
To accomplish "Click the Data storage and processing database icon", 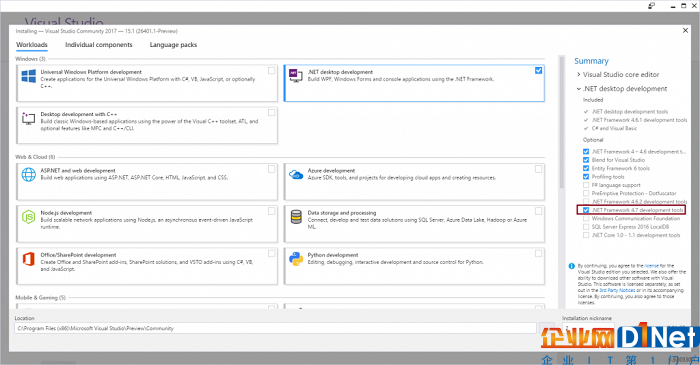I will click(x=296, y=217).
